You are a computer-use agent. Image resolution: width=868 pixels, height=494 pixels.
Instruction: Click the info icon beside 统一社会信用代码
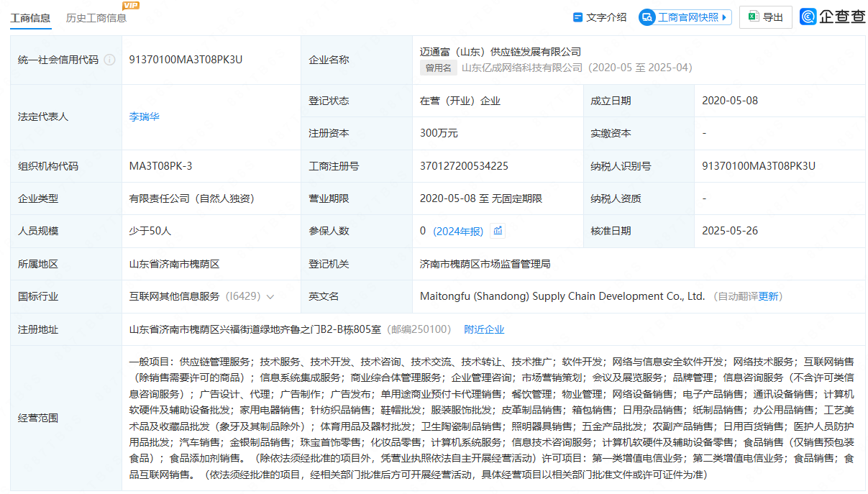point(109,60)
